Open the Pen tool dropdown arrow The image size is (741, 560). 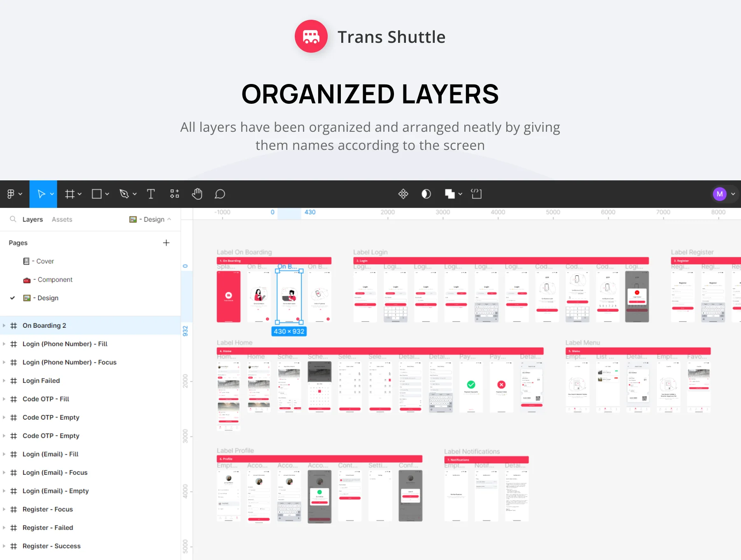click(135, 194)
